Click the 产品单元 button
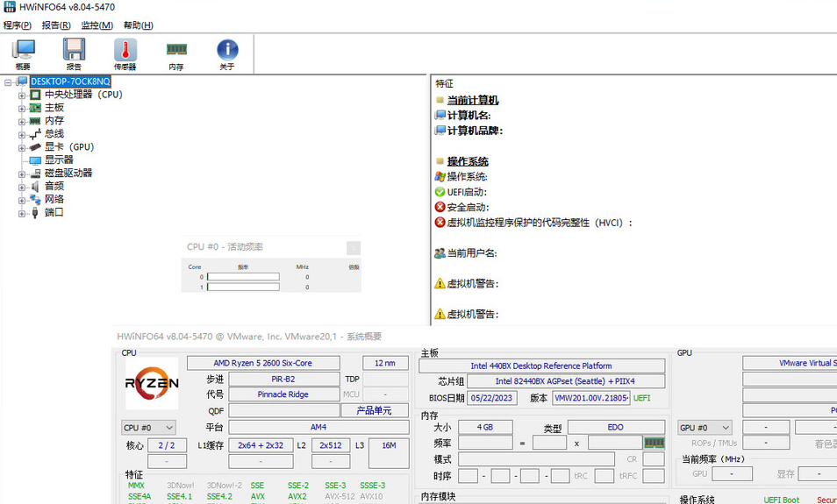 [x=375, y=411]
